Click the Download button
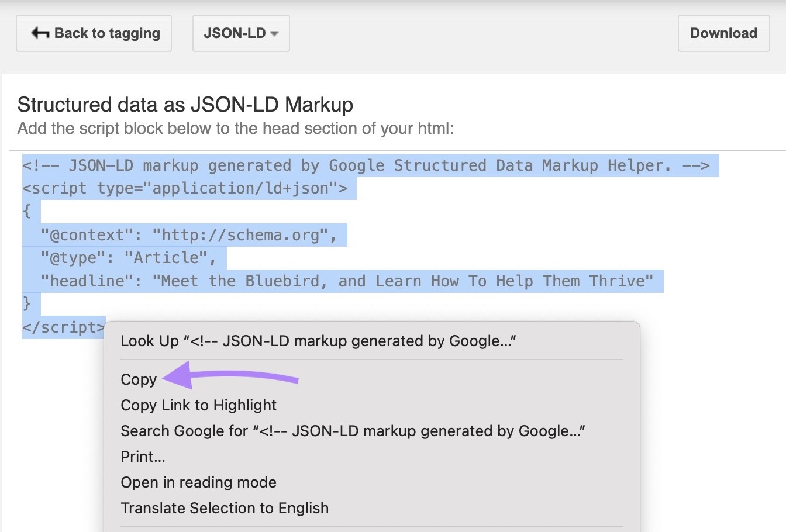This screenshot has height=532, width=786. pyautogui.click(x=723, y=33)
